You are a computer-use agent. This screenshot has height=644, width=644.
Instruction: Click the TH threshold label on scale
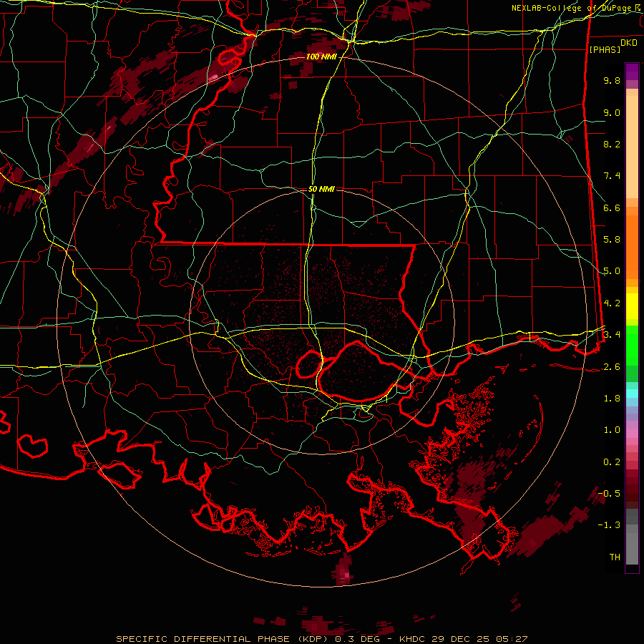[x=615, y=557]
